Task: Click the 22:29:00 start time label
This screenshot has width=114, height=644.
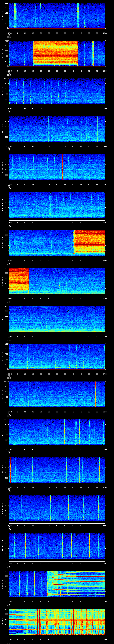Action: point(9,488)
